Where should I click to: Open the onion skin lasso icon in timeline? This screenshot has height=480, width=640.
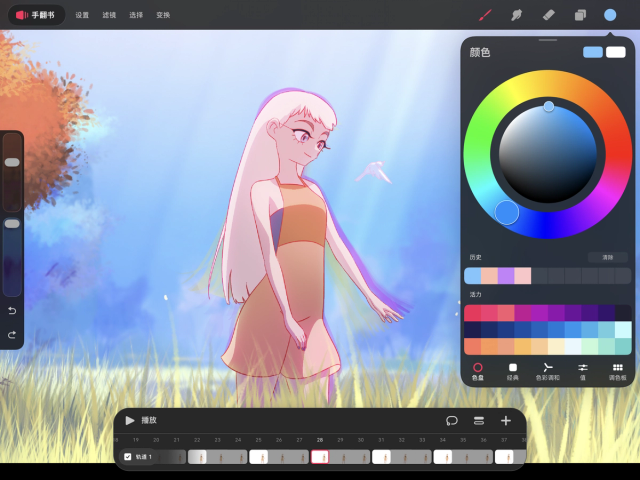452,421
